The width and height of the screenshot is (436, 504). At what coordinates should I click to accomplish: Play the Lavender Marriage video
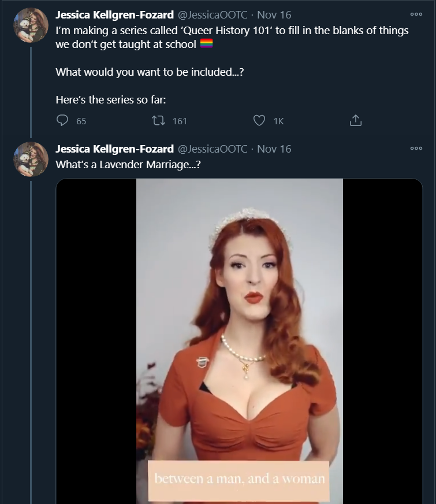point(239,341)
